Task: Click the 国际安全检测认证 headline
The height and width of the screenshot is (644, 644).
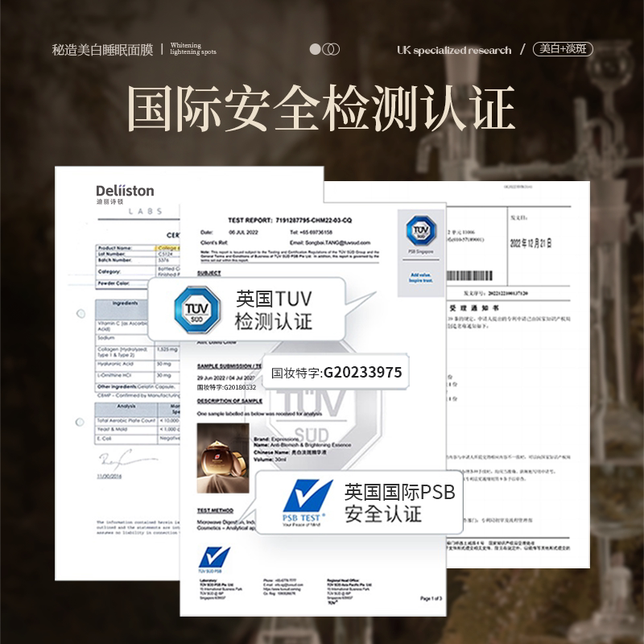Action: 320,109
